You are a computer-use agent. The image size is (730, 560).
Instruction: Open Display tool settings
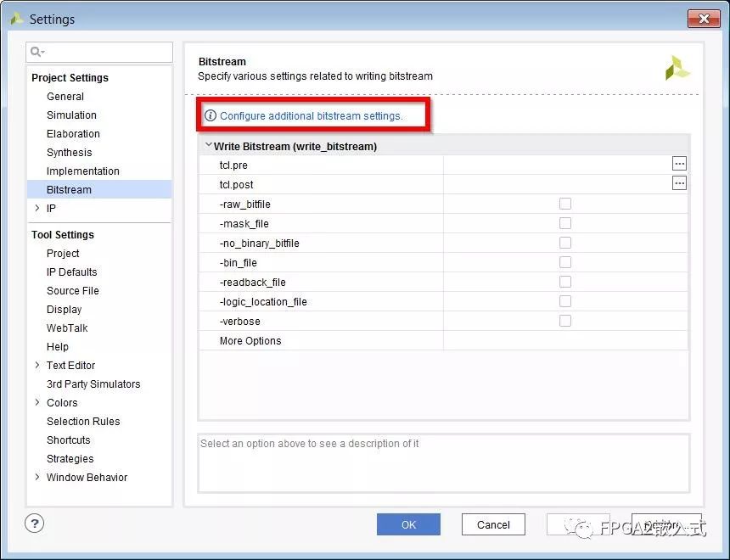pos(65,309)
